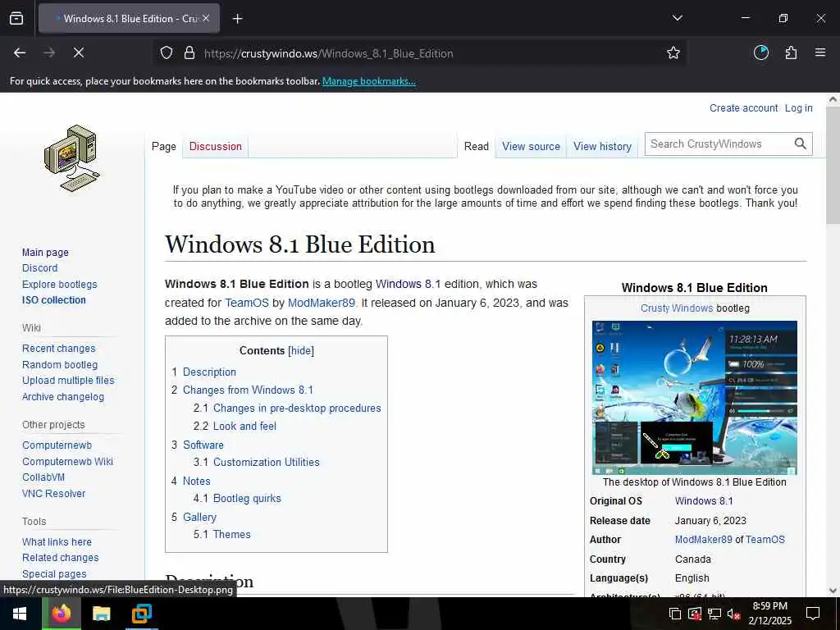Open the VirtualBox taskbar icon
Viewport: 840px width, 630px height.
[x=141, y=614]
